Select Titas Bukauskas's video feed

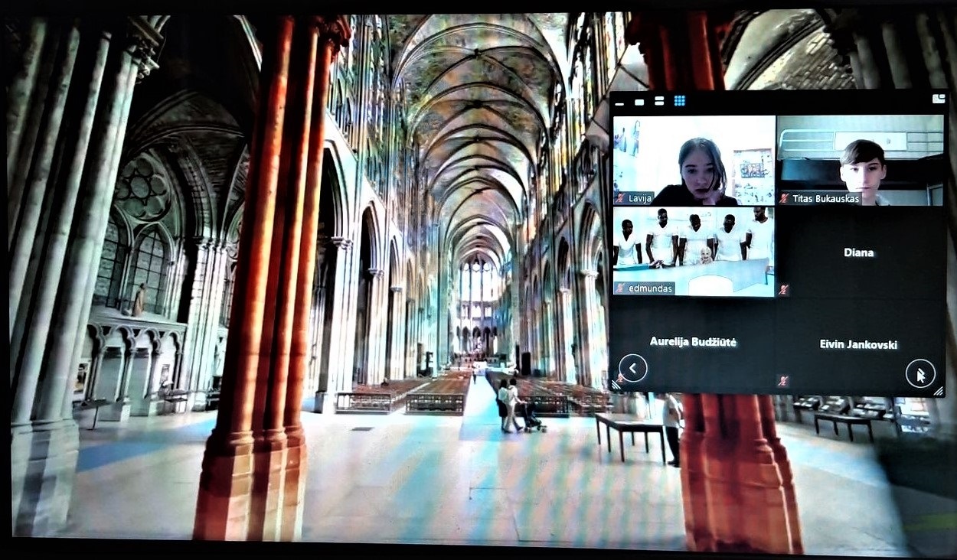click(x=861, y=160)
